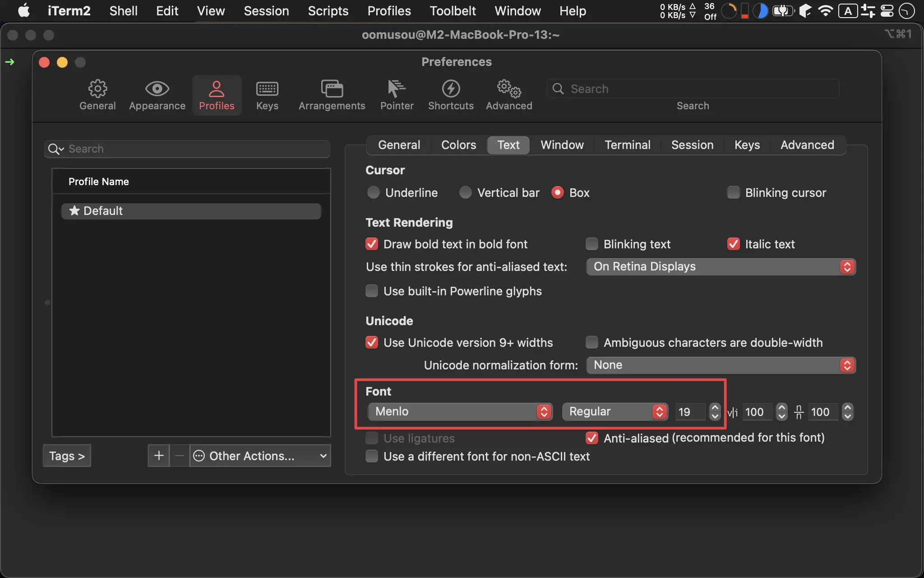Click the Apple menu icon

click(x=23, y=10)
